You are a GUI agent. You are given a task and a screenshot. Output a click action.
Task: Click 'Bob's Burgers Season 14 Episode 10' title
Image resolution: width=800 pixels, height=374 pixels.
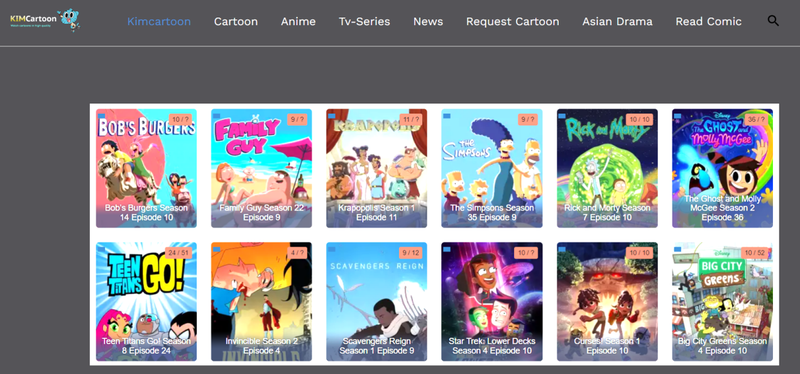tap(146, 213)
